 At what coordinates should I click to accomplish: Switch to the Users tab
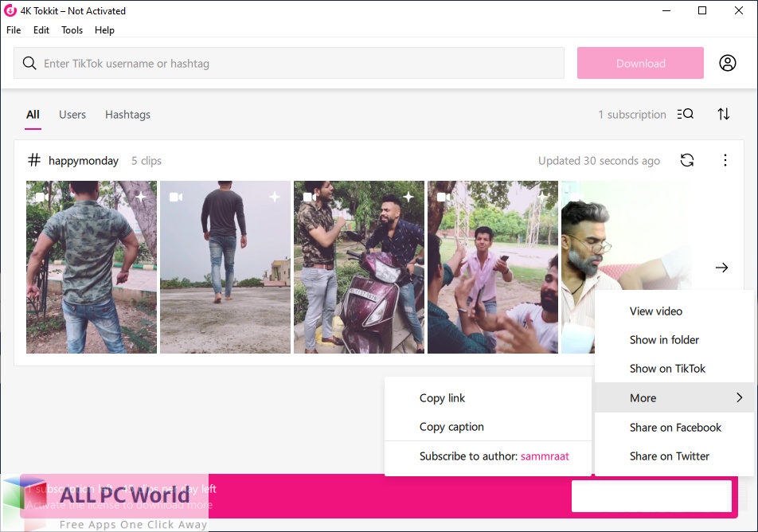(72, 115)
